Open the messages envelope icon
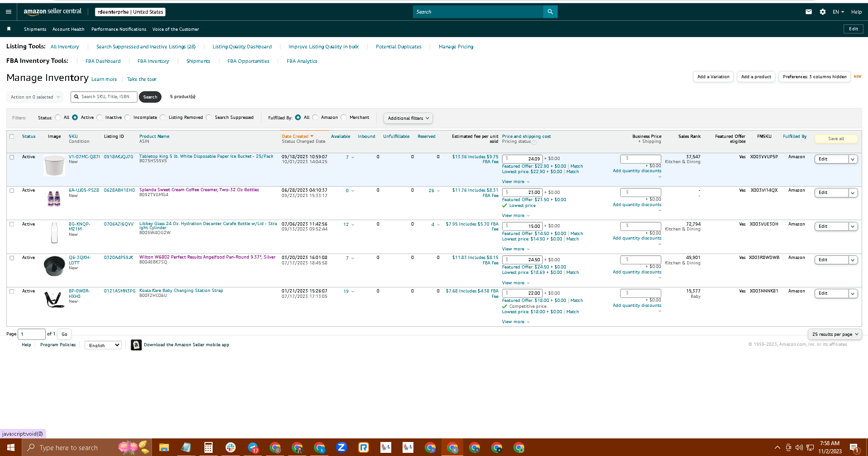Image resolution: width=868 pixels, height=456 pixels. pyautogui.click(x=809, y=12)
